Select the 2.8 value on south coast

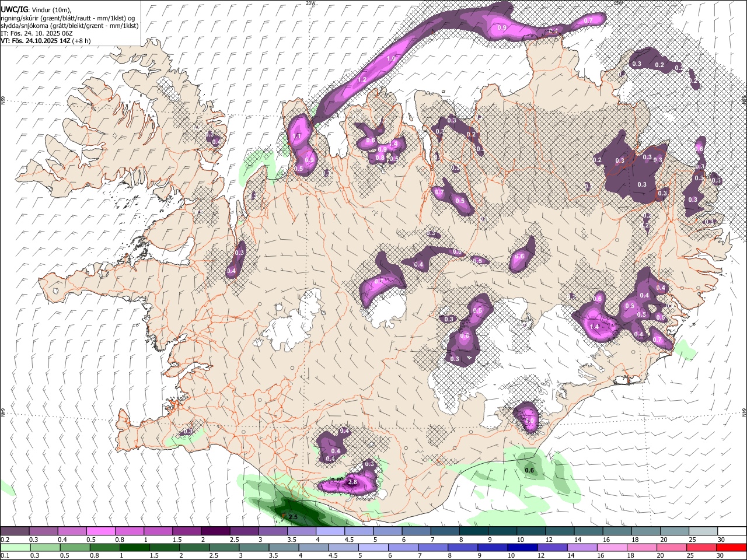(x=352, y=482)
